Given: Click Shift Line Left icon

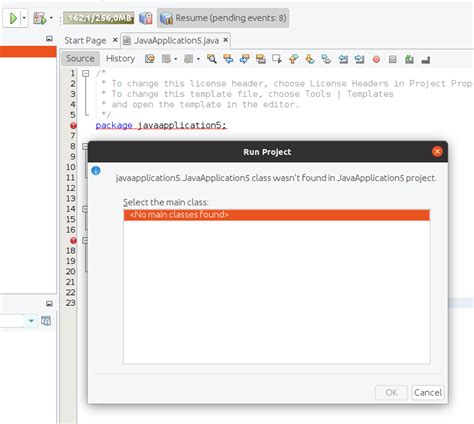Looking at the screenshot, I should tap(343, 59).
